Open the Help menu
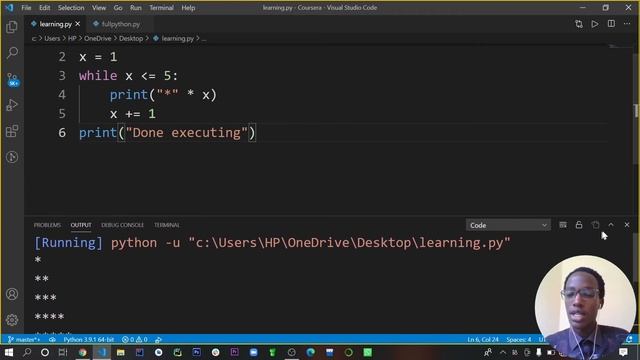 click(188, 8)
